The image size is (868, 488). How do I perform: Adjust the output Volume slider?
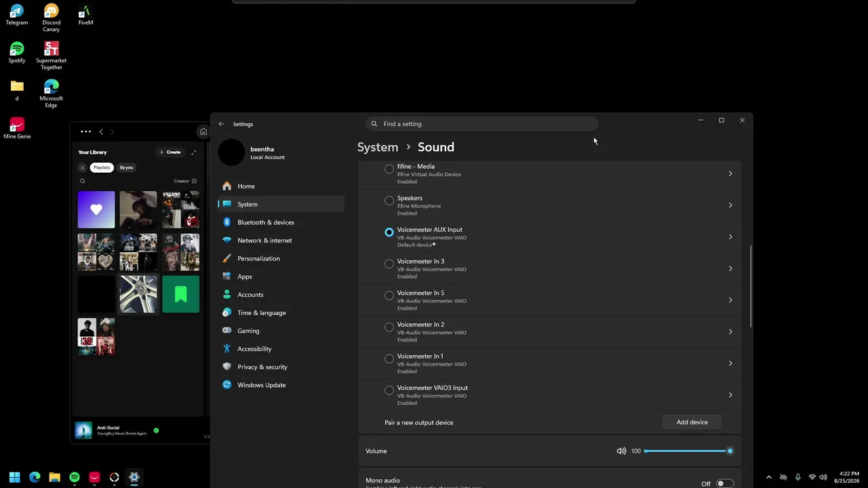point(687,451)
